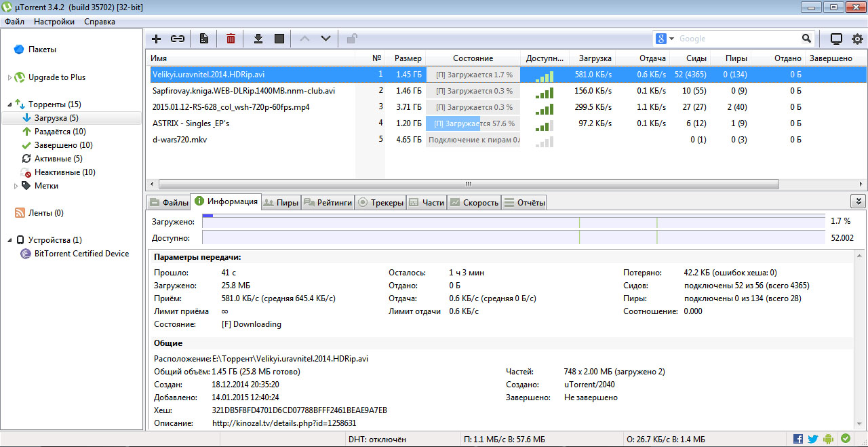Viewport: 868px width, 447px height.
Task: Switch to the Трекеры tab
Action: (380, 202)
